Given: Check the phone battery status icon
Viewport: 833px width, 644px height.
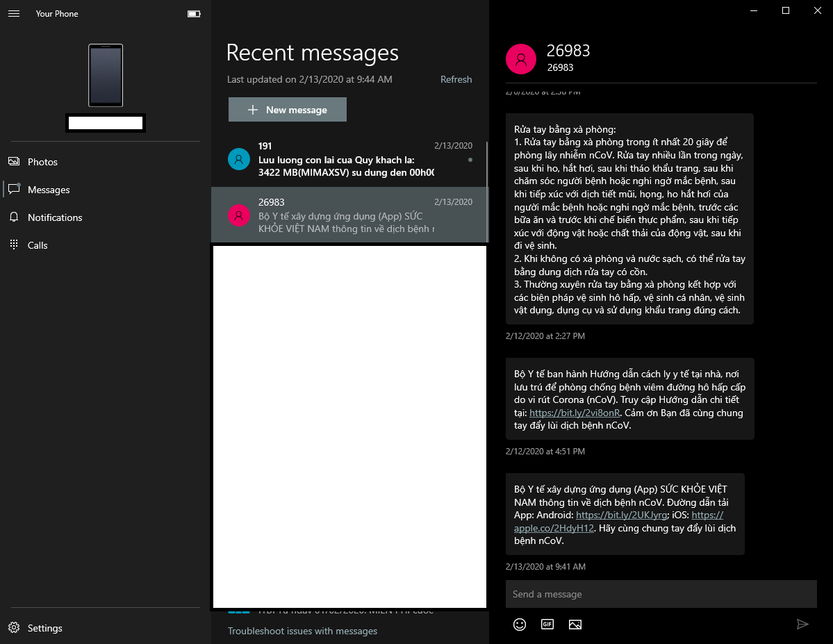Looking at the screenshot, I should pos(194,14).
